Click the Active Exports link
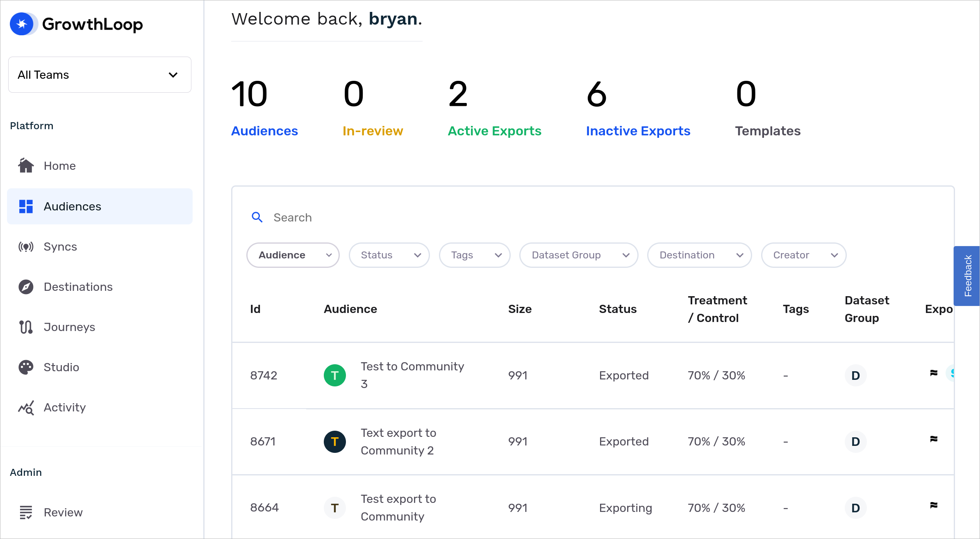 [x=494, y=131]
